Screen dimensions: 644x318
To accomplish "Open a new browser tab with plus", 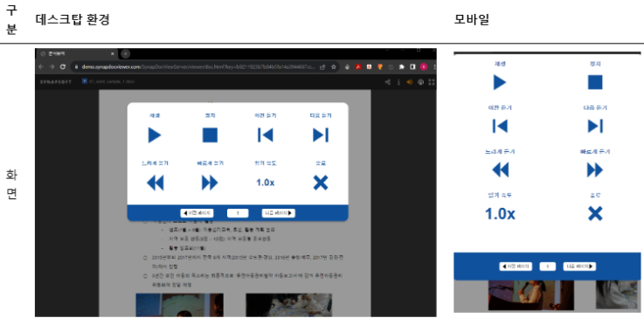I will [126, 54].
